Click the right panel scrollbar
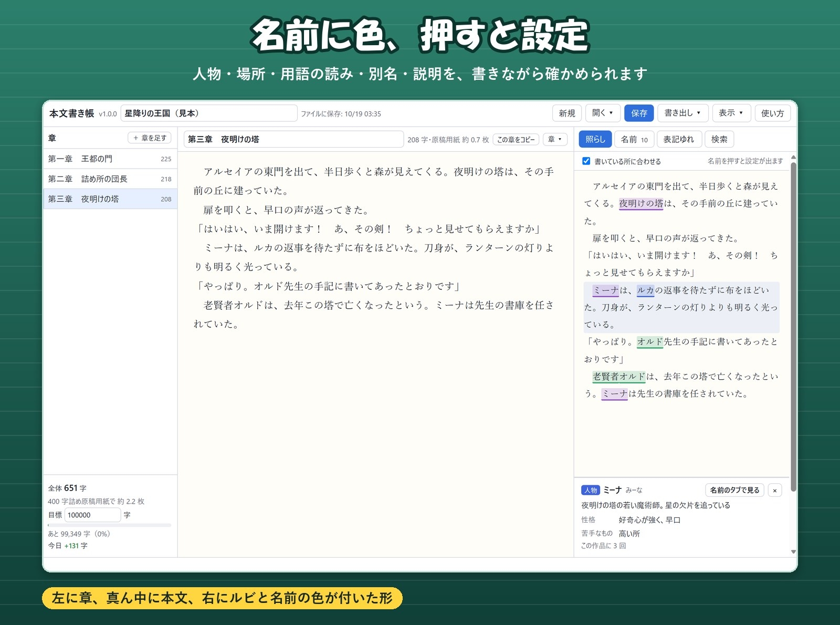This screenshot has height=625, width=840. coord(793,326)
